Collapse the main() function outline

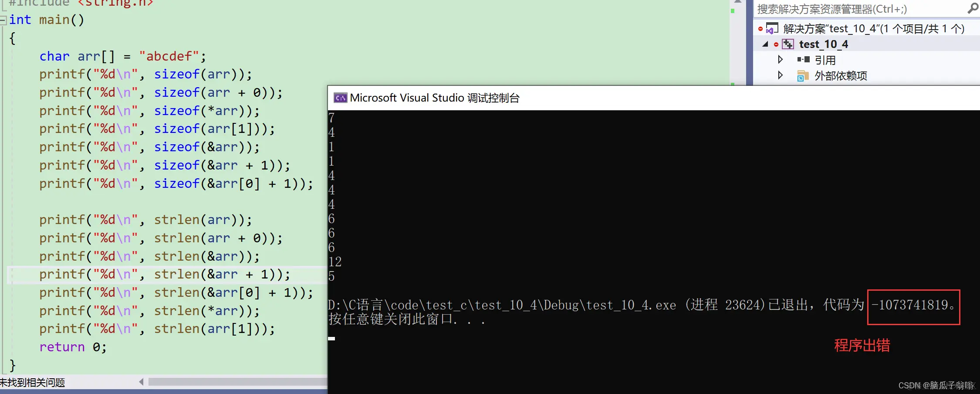(3, 20)
